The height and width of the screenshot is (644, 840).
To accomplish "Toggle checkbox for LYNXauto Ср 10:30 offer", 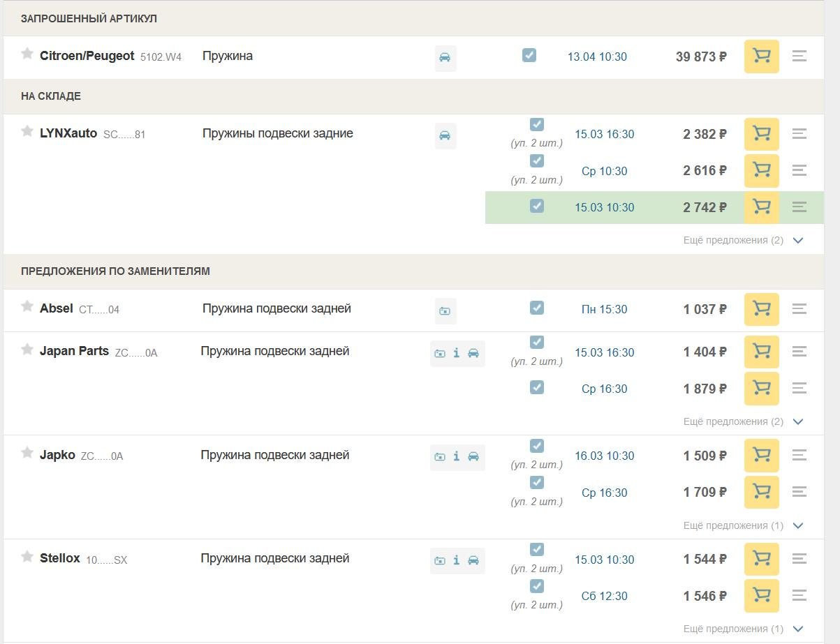I will (x=537, y=160).
